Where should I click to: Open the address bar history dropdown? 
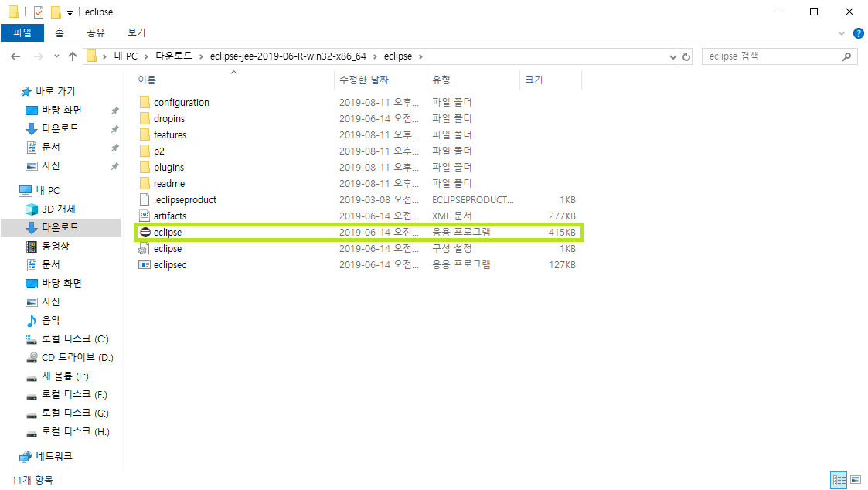[x=672, y=56]
